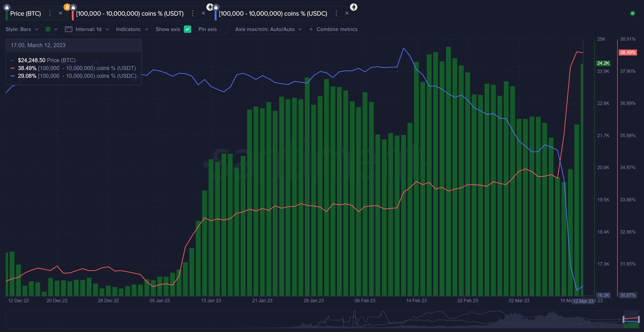Click the green 24.2K price axis badge

pyautogui.click(x=603, y=63)
